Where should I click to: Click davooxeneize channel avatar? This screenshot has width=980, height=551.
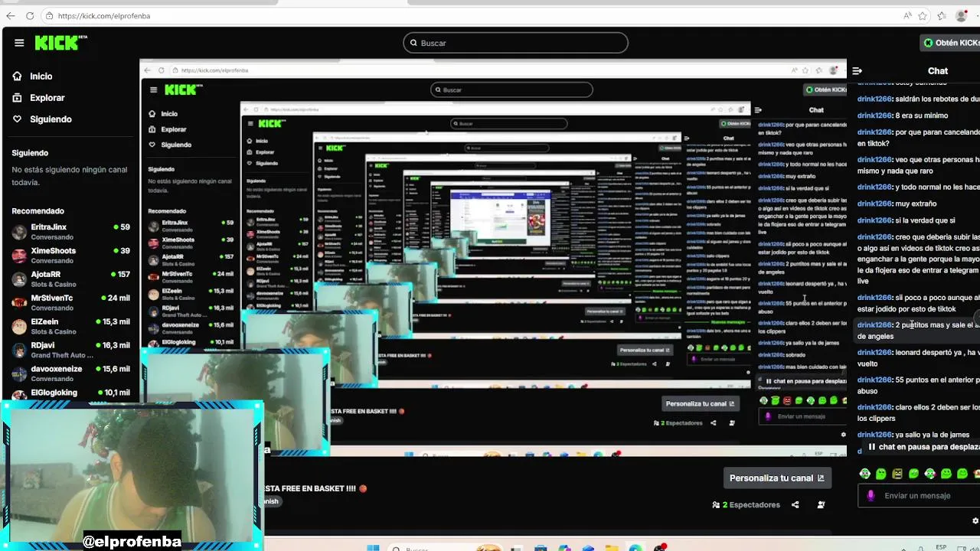tap(19, 374)
